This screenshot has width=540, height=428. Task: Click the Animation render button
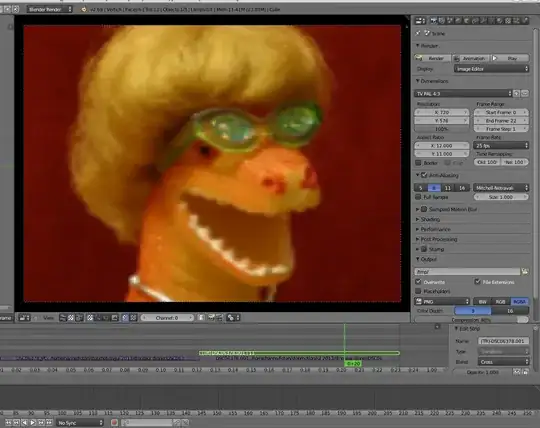pos(471,58)
